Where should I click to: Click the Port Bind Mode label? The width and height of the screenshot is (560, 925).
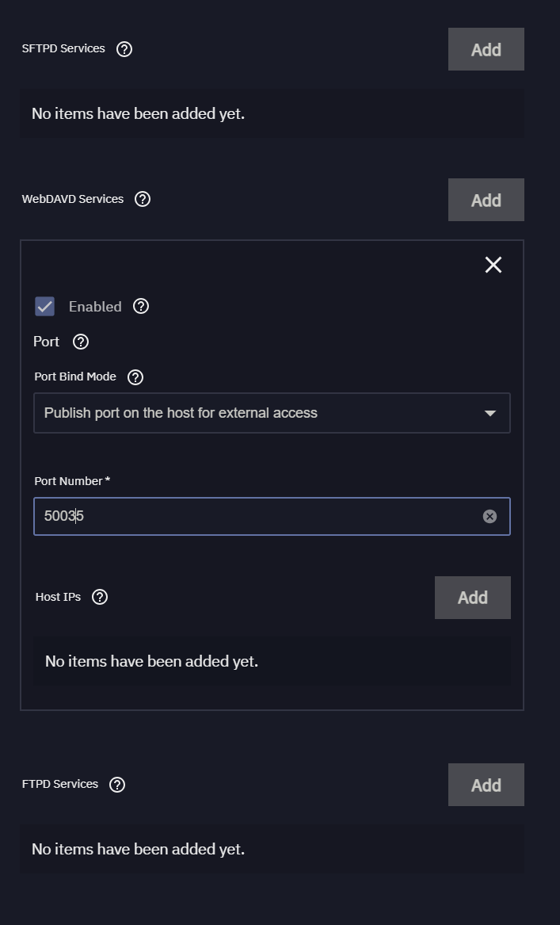pyautogui.click(x=75, y=376)
